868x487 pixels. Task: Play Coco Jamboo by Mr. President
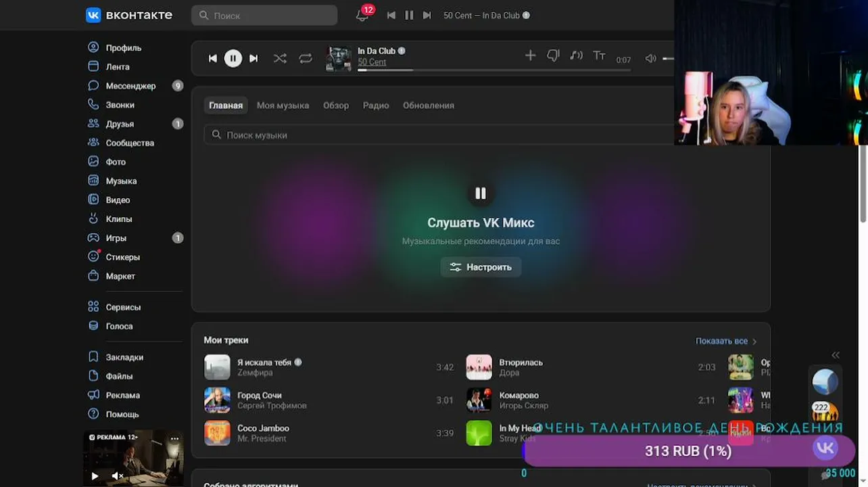click(x=218, y=433)
